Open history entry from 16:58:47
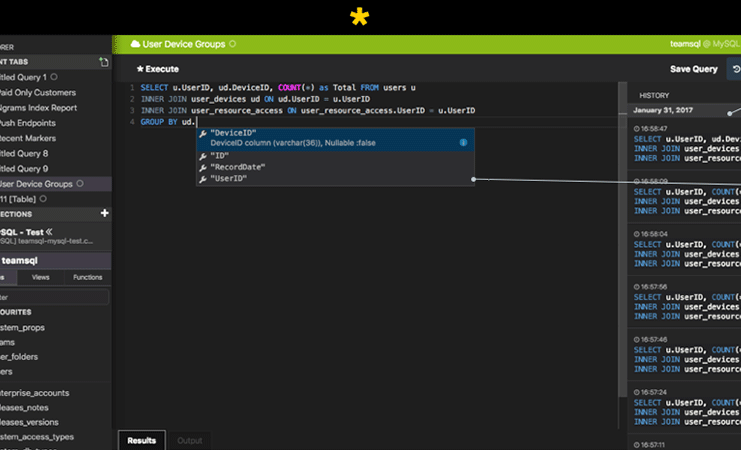The image size is (741, 450). [684, 144]
